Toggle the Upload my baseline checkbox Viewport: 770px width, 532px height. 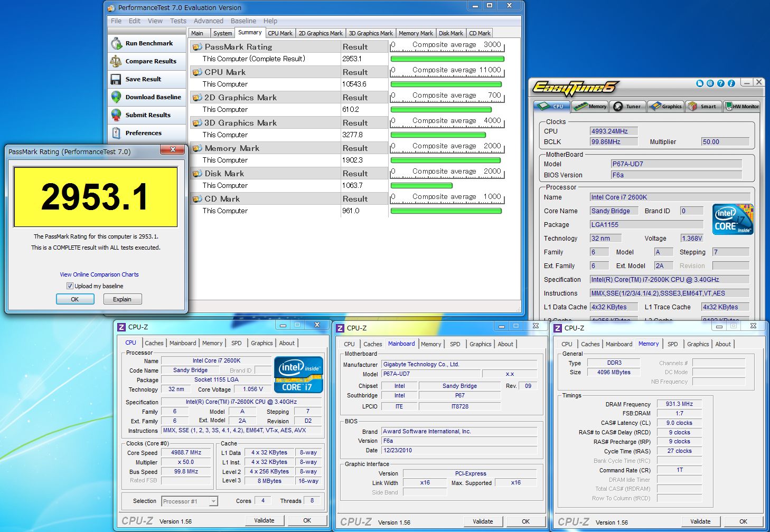click(70, 286)
